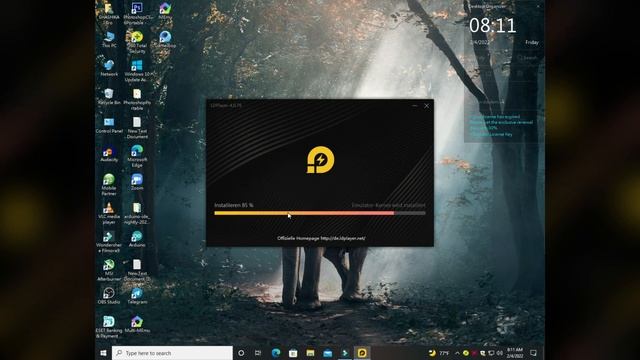Select the VLC media player shortcut

tap(109, 213)
